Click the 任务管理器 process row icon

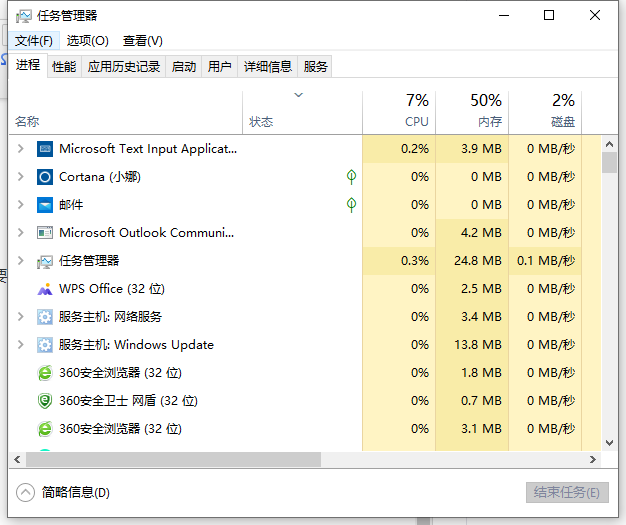pyautogui.click(x=45, y=262)
